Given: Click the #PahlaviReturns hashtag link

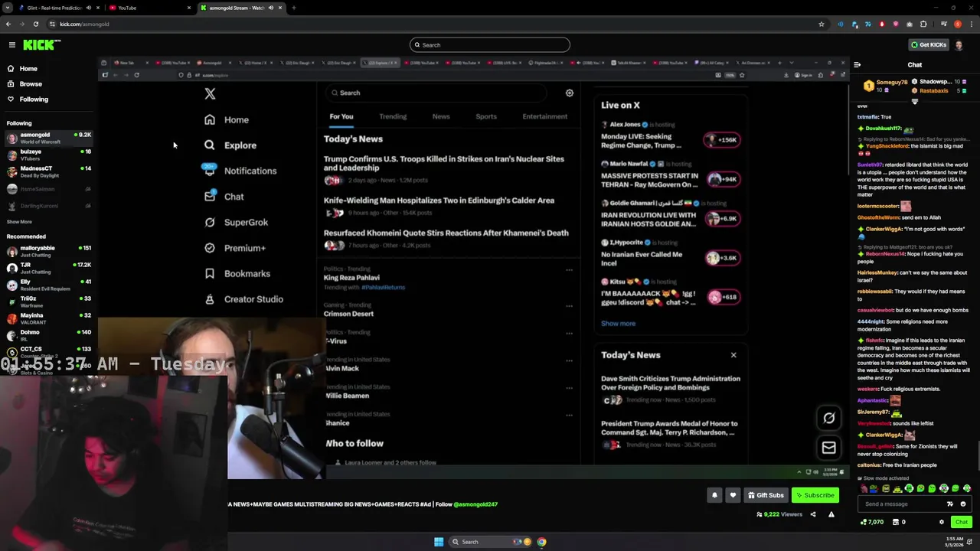Looking at the screenshot, I should 384,288.
